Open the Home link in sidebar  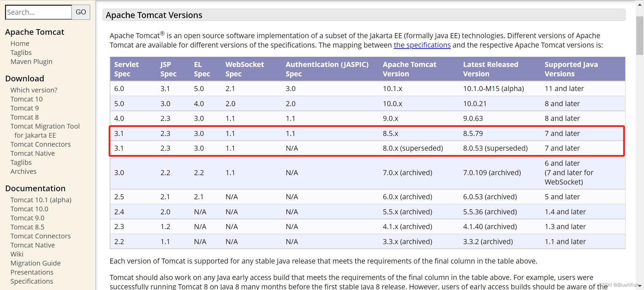(x=20, y=44)
